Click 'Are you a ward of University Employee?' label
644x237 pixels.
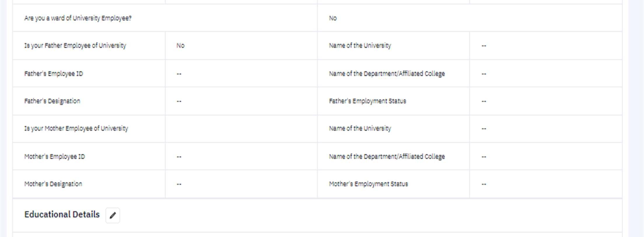coord(78,18)
